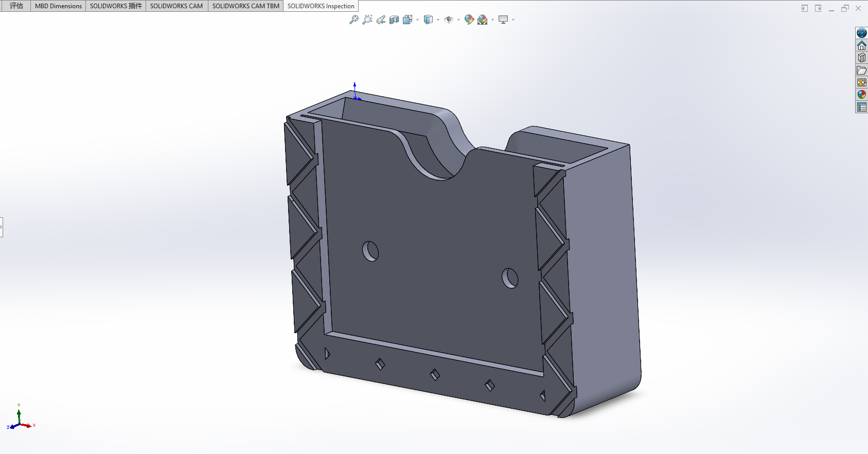868x454 pixels.
Task: Expand the Display Style dropdown arrow
Action: (x=438, y=20)
